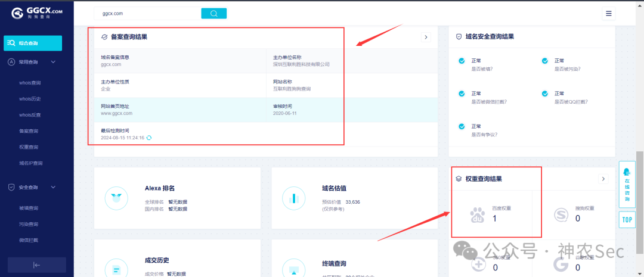644x277 pixels.
Task: Open 在线咨询 online chat widget
Action: tap(627, 185)
